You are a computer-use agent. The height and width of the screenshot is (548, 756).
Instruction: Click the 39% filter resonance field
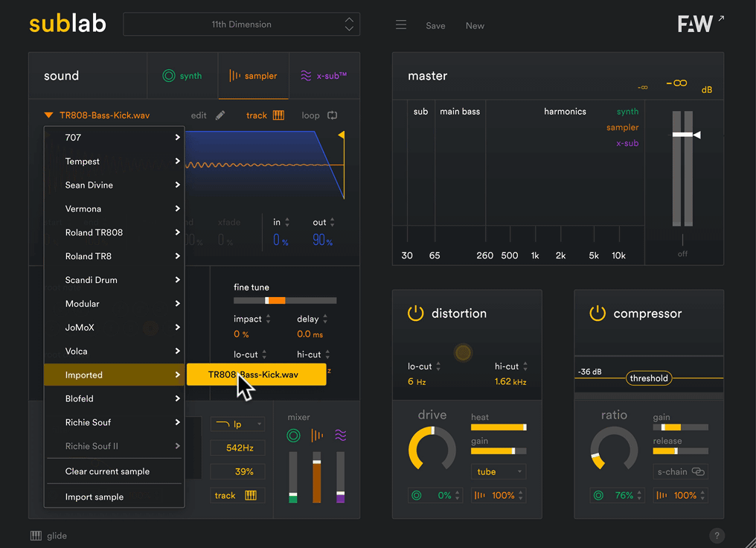237,471
